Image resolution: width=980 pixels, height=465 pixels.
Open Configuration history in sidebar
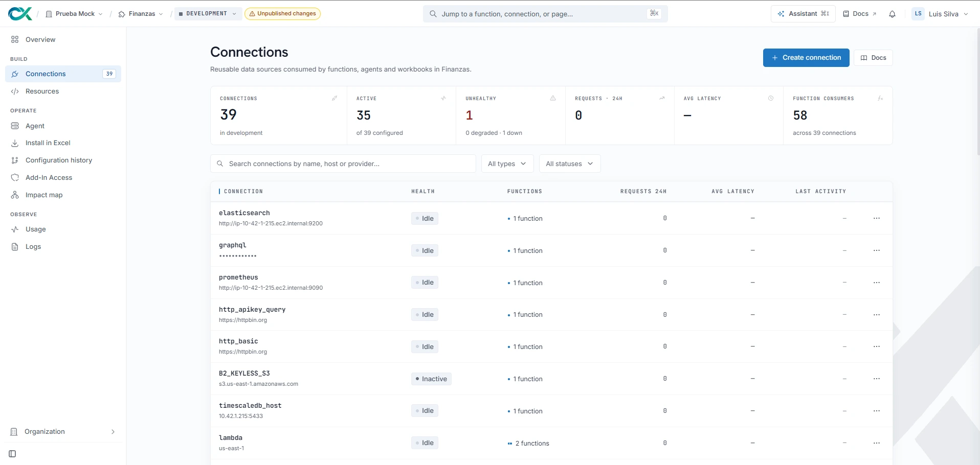(x=63, y=160)
